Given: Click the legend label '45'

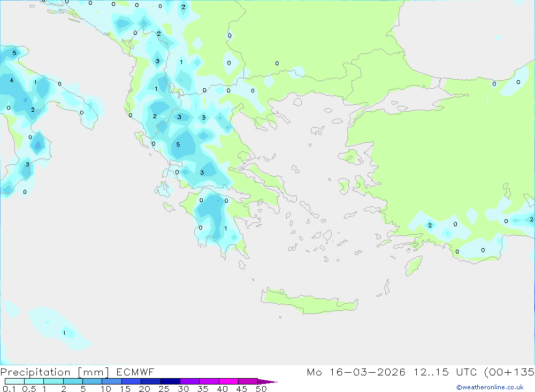Looking at the screenshot, I should 242,389.
